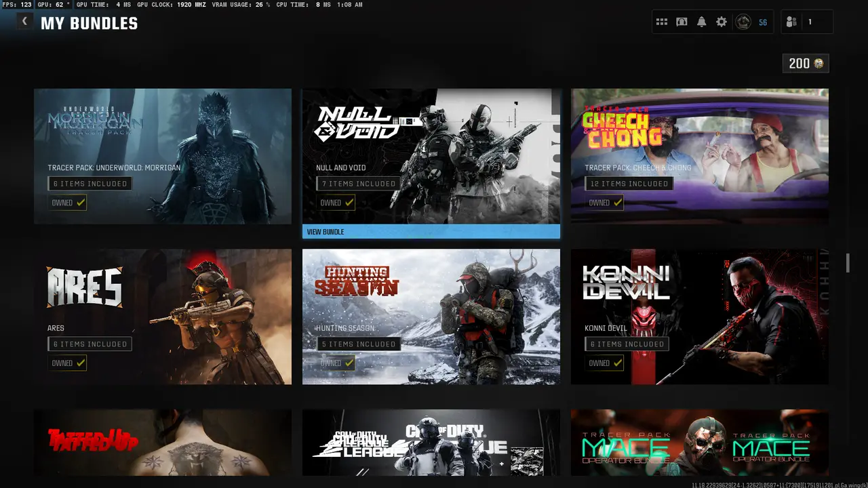Viewport: 868px width, 488px height.
Task: Open settings gear icon
Action: pyautogui.click(x=722, y=22)
